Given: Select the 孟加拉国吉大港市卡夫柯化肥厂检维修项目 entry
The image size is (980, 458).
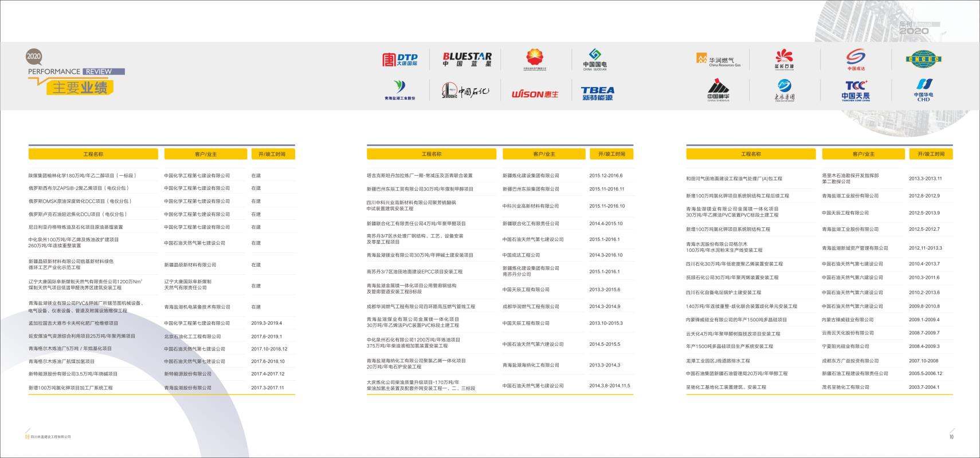Looking at the screenshot, I should [x=73, y=323].
